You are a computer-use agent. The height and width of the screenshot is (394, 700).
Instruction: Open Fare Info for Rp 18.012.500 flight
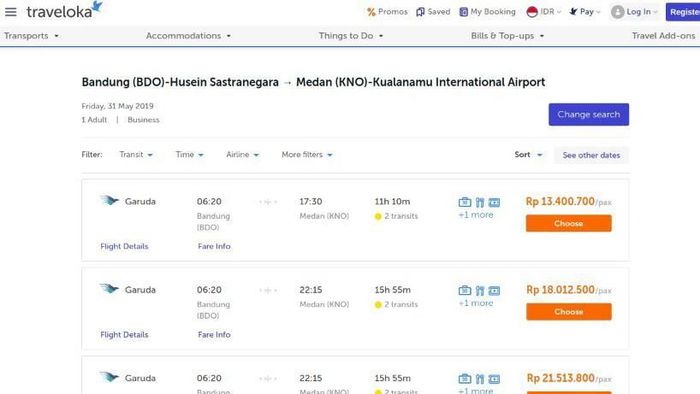pos(214,335)
